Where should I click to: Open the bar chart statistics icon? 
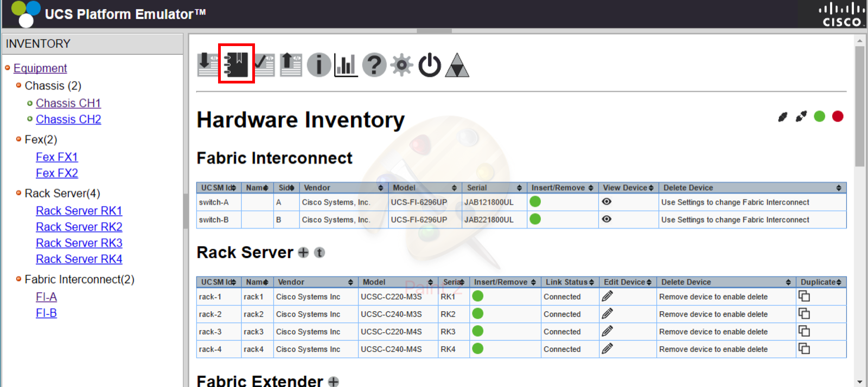[x=346, y=65]
